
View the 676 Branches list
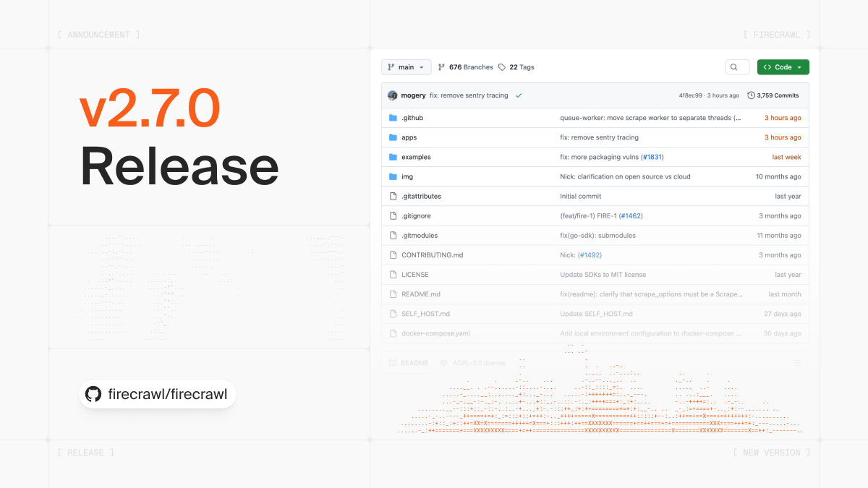[x=467, y=67]
